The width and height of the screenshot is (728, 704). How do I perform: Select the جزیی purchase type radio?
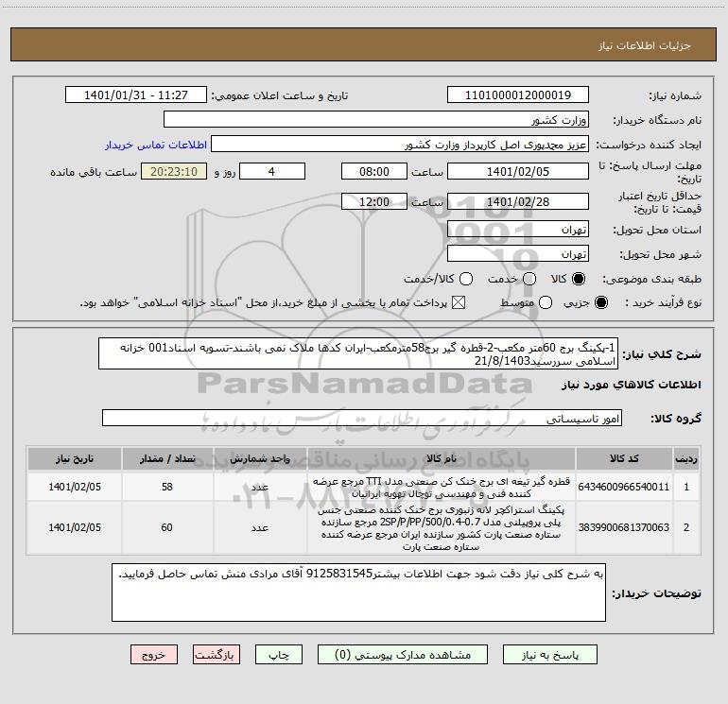pos(600,302)
